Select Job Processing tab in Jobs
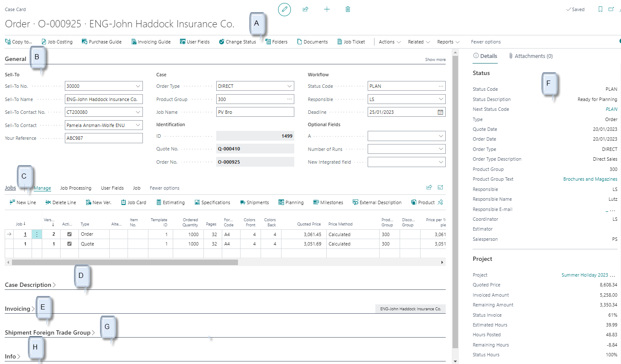This screenshot has height=364, width=621. click(x=75, y=188)
